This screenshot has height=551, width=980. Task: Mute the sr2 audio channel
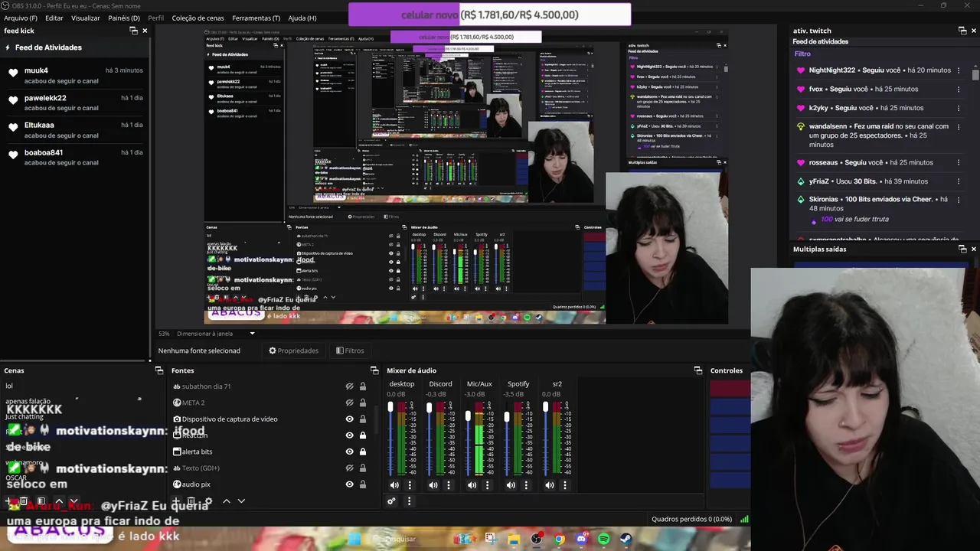pyautogui.click(x=549, y=484)
